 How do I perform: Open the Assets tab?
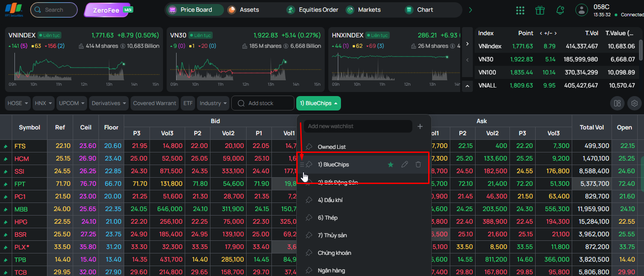point(243,10)
